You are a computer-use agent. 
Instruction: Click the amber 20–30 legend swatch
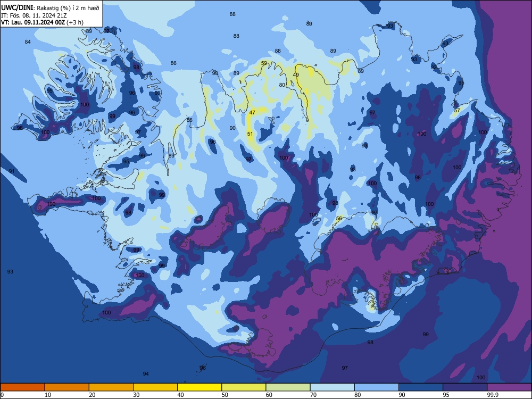point(111,387)
